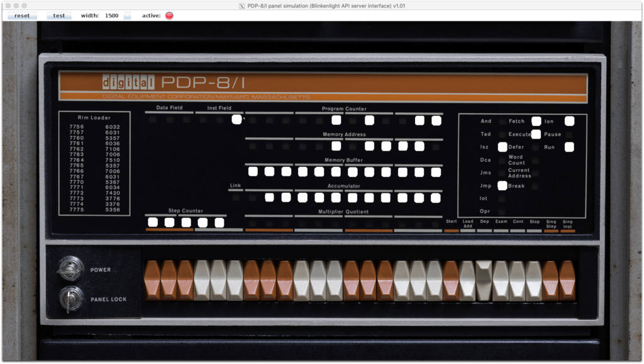Click the Program Counter label
Image resolution: width=644 pixels, height=364 pixels.
pyautogui.click(x=344, y=108)
